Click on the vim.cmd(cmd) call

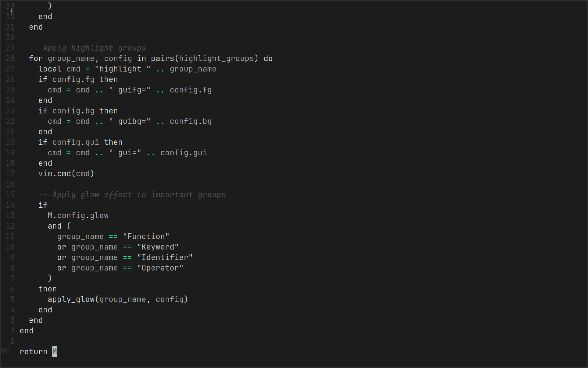(x=66, y=174)
